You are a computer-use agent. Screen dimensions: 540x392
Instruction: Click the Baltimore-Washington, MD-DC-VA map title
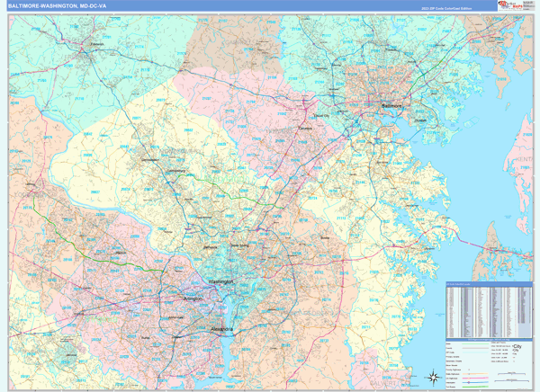pyautogui.click(x=58, y=6)
